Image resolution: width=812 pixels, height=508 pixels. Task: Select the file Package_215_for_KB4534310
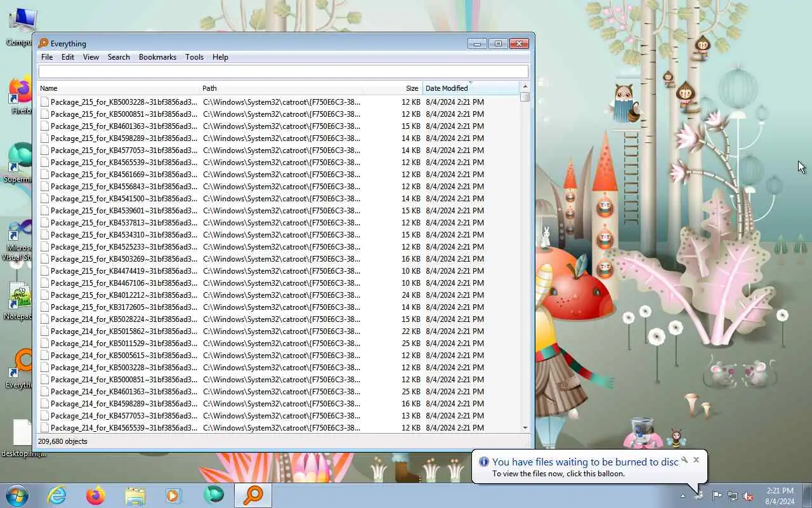click(124, 235)
